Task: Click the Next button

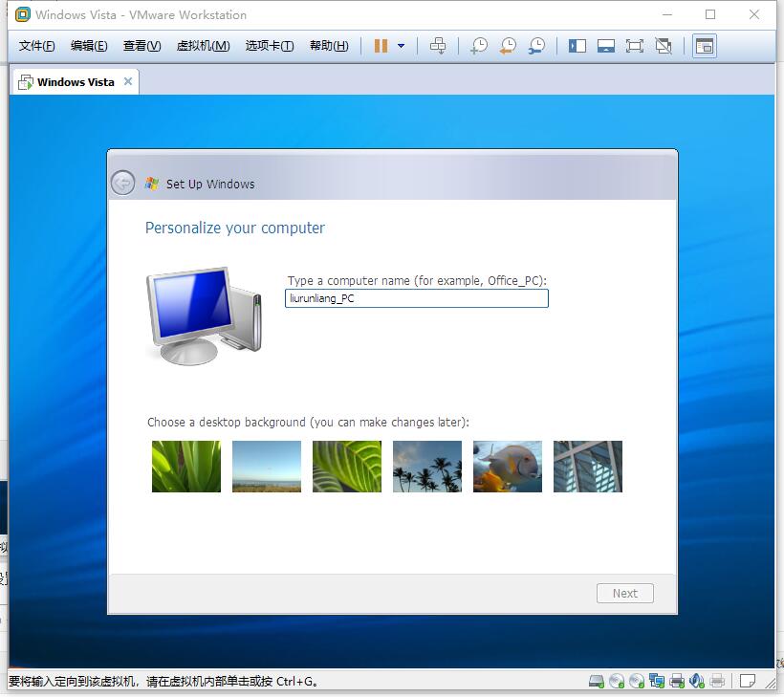Action: (x=625, y=593)
